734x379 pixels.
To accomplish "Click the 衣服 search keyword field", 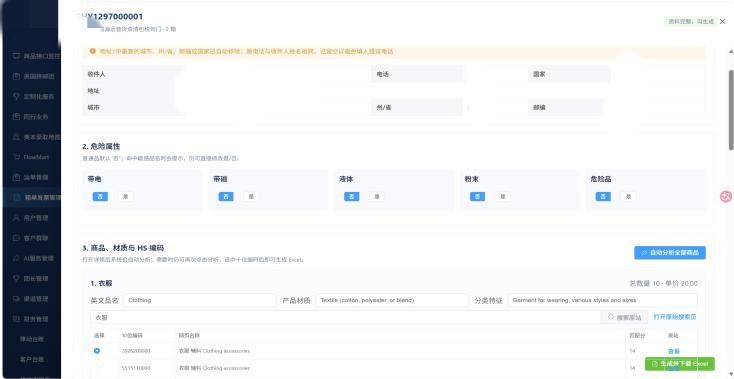I will 345,317.
